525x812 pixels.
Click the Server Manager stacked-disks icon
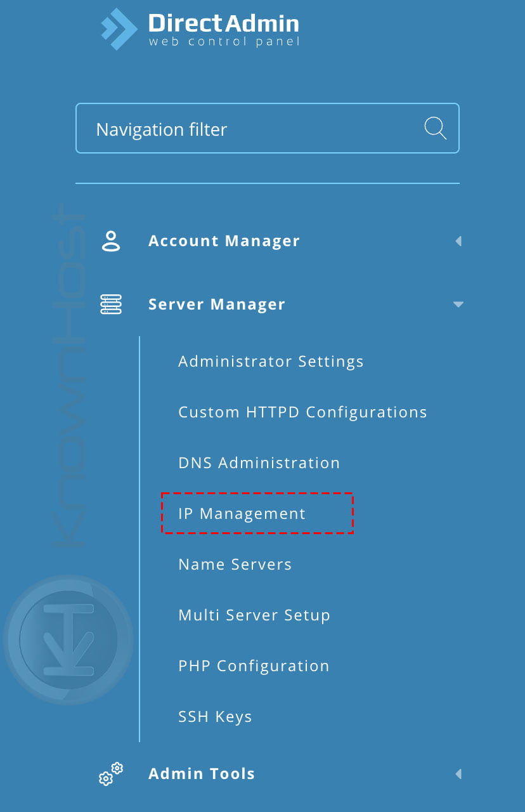pos(110,304)
